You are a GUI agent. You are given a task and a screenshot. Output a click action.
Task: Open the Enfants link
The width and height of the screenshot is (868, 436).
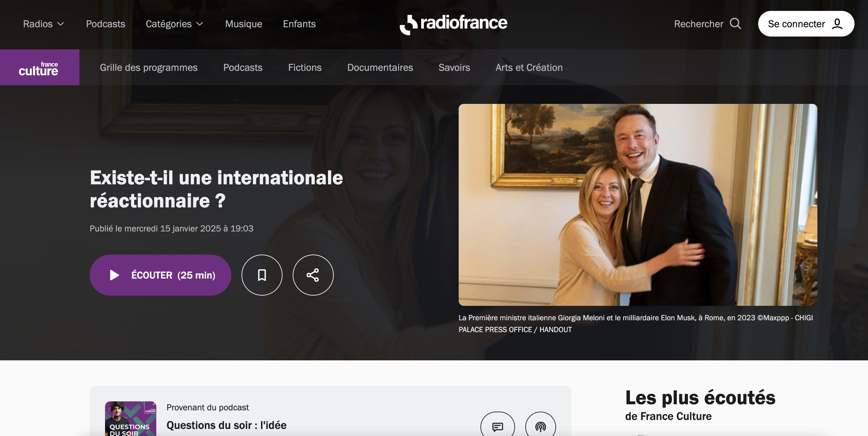coord(299,24)
